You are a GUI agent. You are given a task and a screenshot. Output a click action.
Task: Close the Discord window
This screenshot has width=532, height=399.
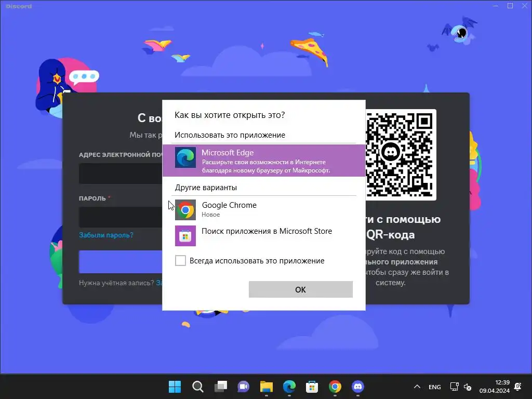[x=525, y=6]
